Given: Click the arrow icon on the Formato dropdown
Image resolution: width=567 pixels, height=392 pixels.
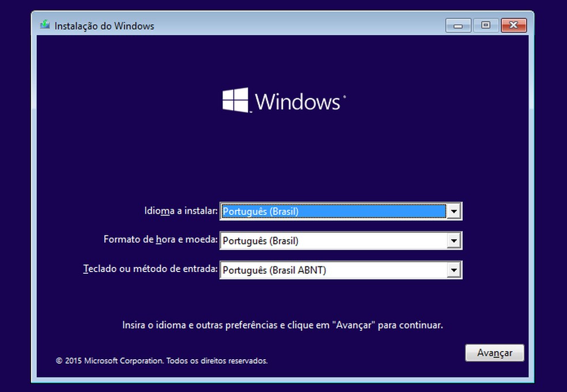Looking at the screenshot, I should pos(455,240).
